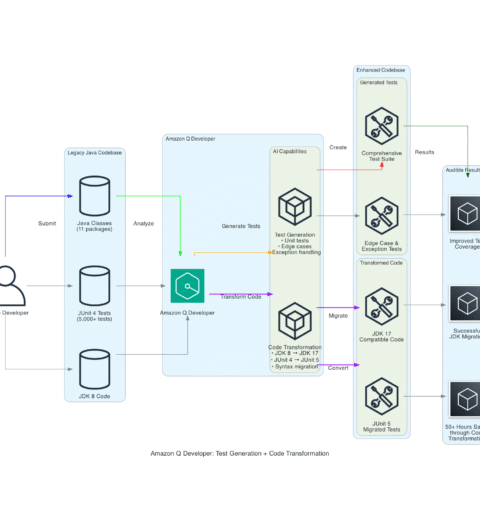
Task: Click the Generate Tests arrow label
Action: coord(241,226)
